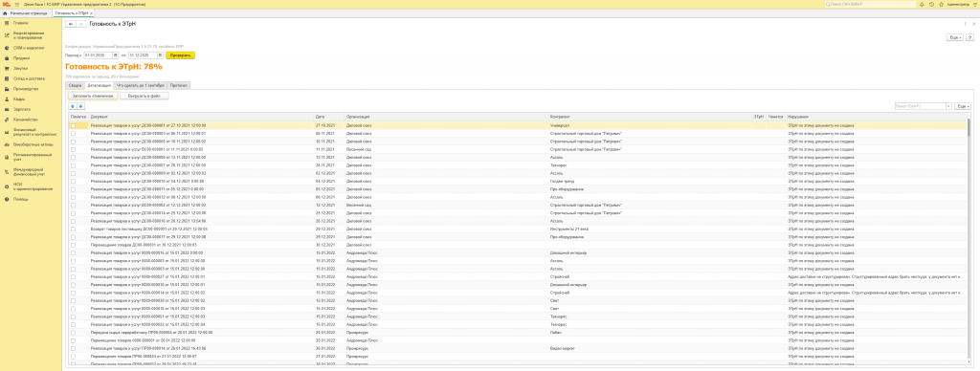Open the upper Еще dropdown menu

point(956,37)
